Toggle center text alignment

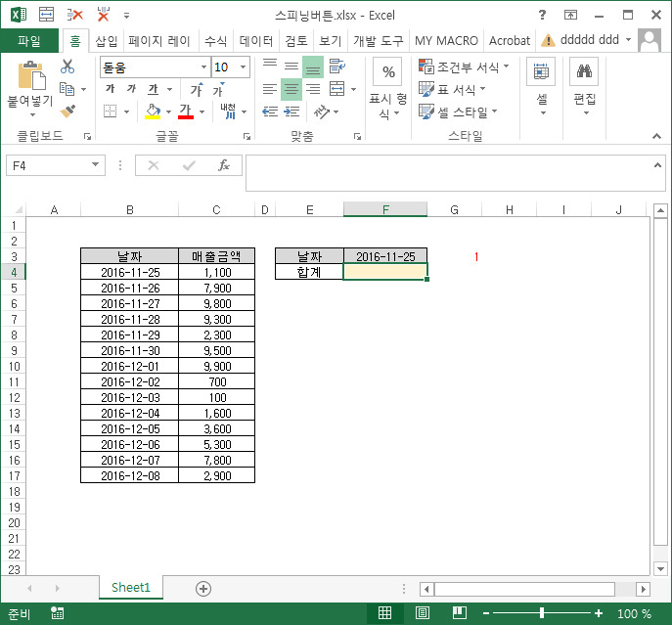[291, 89]
